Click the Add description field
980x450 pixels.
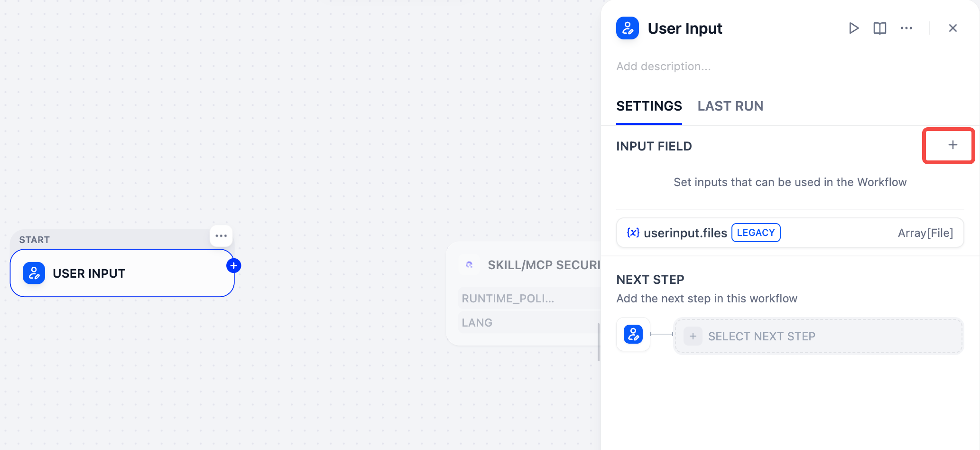[x=663, y=66]
